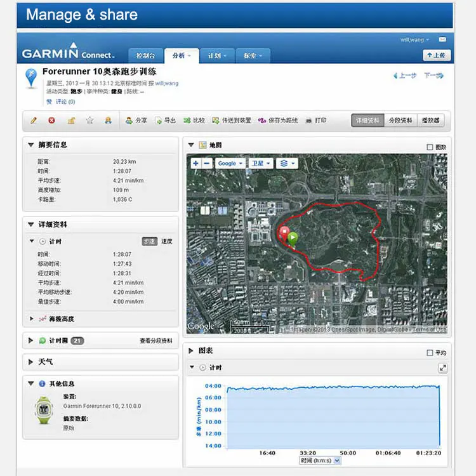Zoom in on the map with plus

[196, 163]
